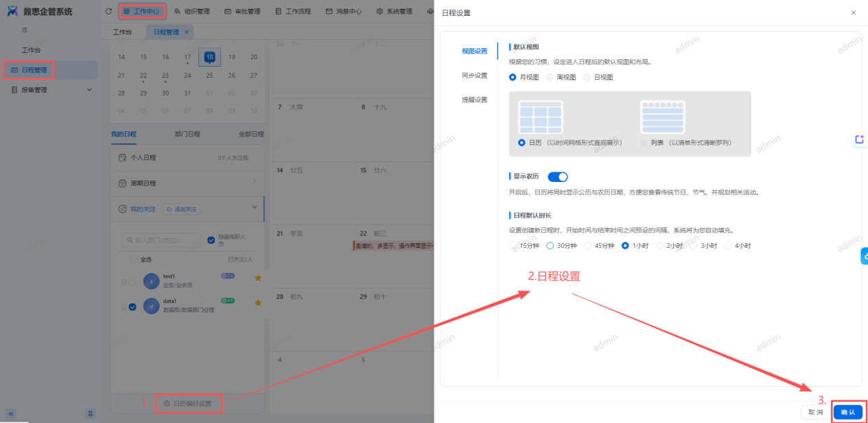Click the department search input field

coord(161,240)
